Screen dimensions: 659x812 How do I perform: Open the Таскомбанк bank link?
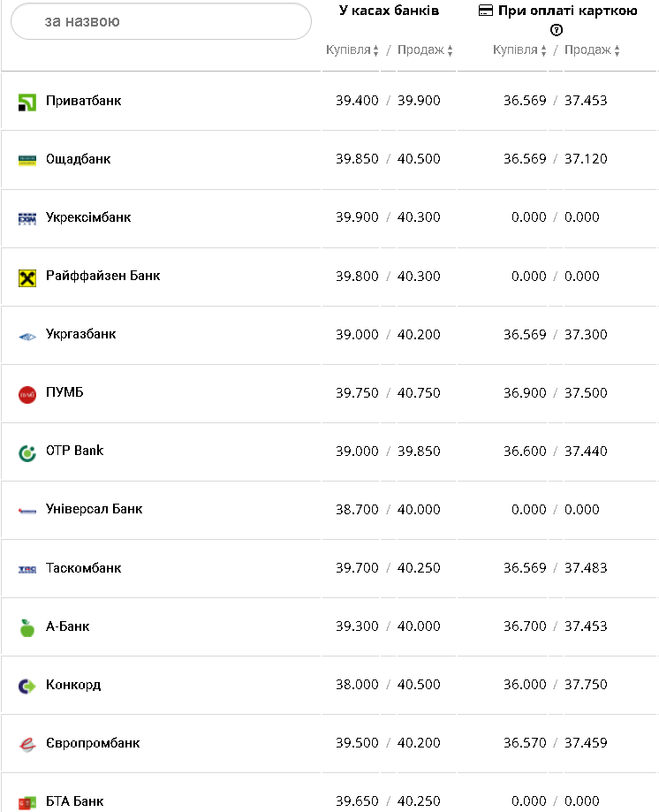84,568
